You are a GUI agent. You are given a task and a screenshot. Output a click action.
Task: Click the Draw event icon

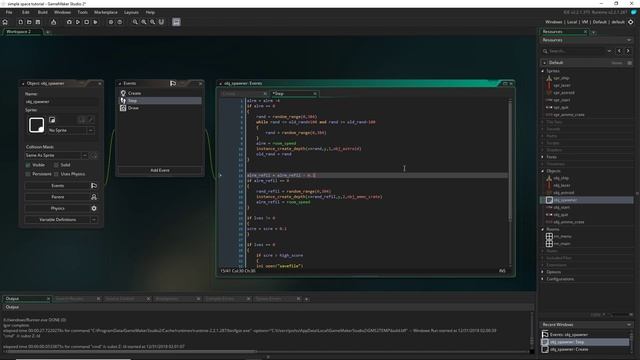pos(123,108)
